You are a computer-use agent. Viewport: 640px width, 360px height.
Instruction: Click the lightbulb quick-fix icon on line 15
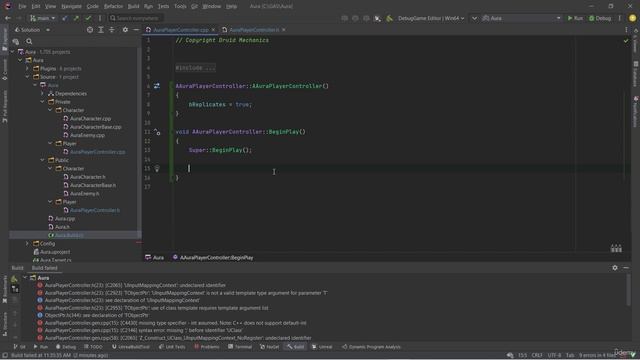[x=157, y=168]
